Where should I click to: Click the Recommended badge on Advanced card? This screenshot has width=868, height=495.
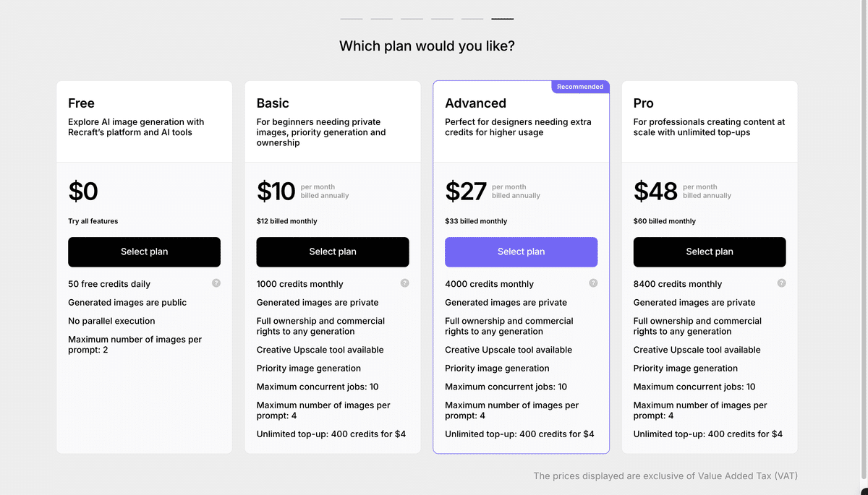pyautogui.click(x=580, y=87)
